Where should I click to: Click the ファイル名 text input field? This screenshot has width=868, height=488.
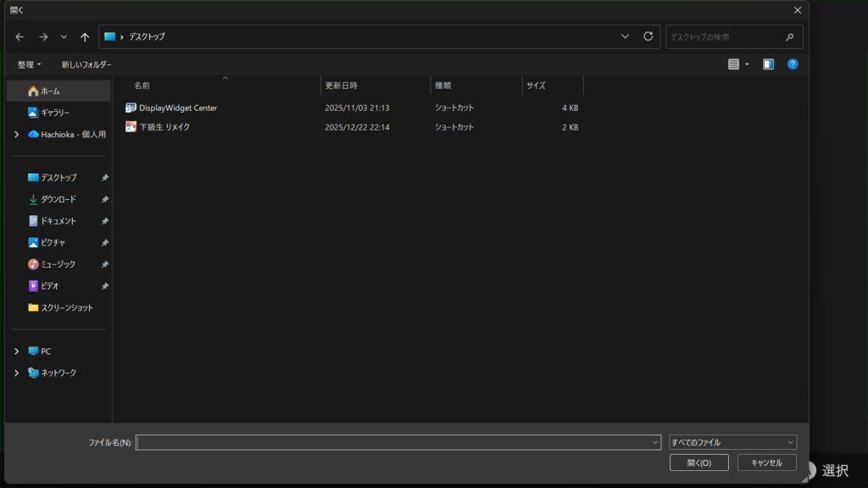392,442
